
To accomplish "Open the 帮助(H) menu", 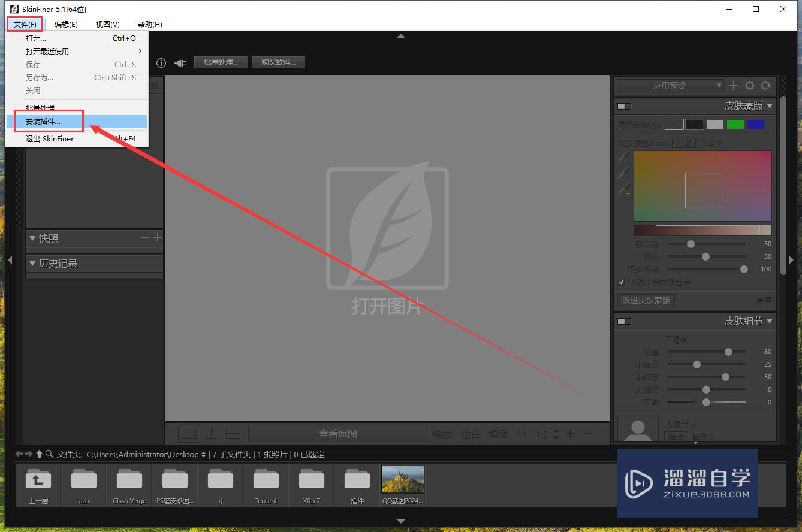I will tap(150, 24).
